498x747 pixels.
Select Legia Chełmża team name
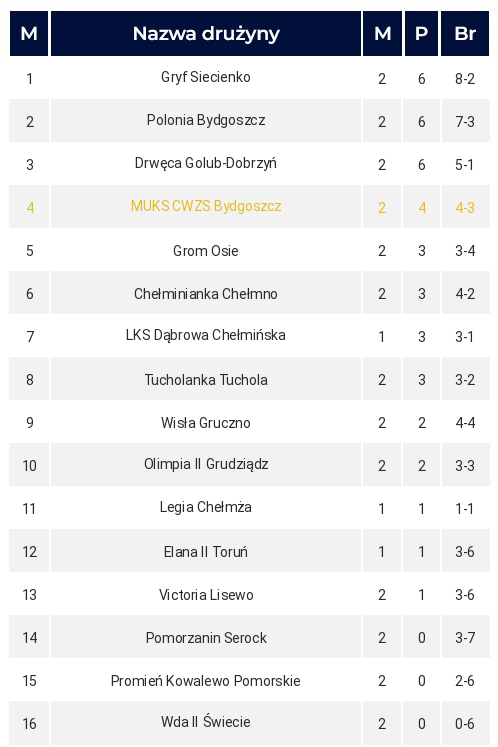tap(205, 507)
